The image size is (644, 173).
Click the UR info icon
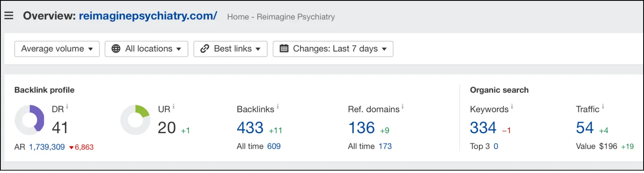[x=173, y=107]
